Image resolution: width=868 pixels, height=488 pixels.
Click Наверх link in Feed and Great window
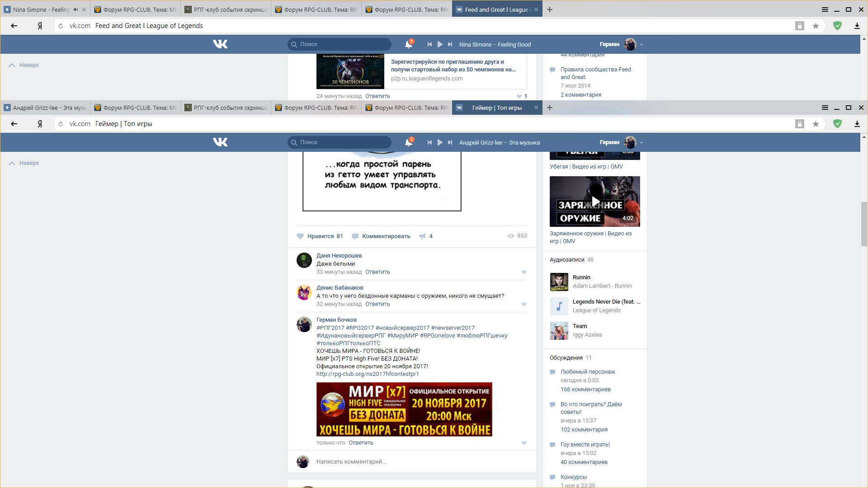pos(24,65)
